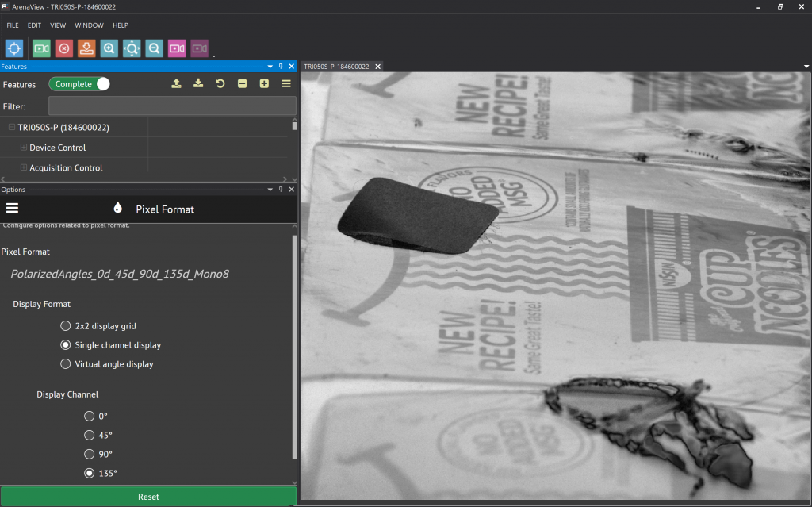Select Device Control tree item
The width and height of the screenshot is (812, 507).
point(57,148)
